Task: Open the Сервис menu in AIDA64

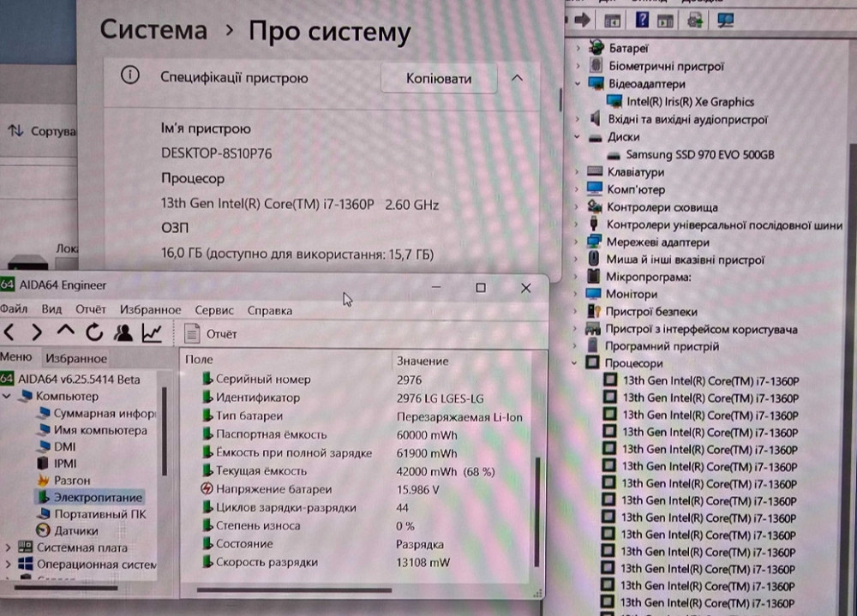Action: (x=214, y=310)
